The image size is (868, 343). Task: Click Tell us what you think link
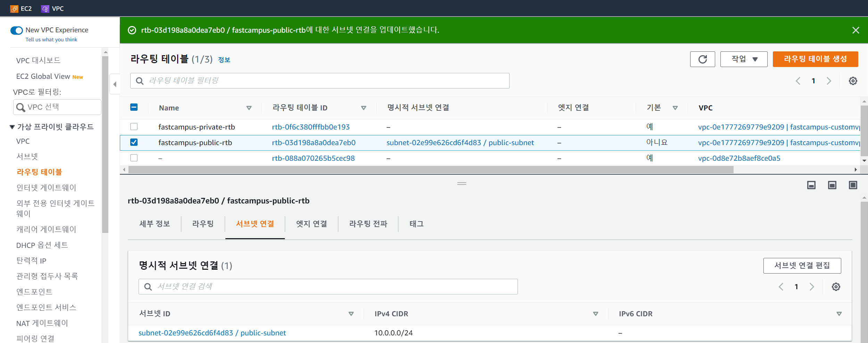pyautogui.click(x=51, y=40)
